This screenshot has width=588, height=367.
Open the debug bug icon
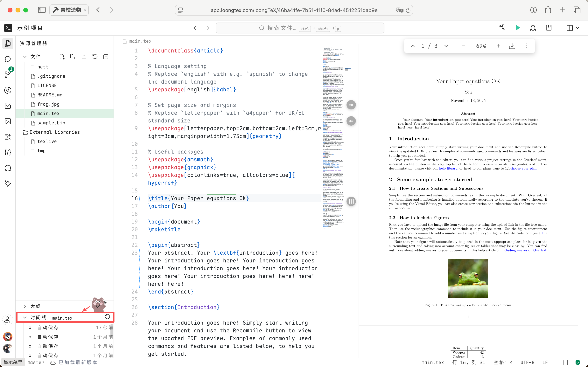(x=533, y=28)
